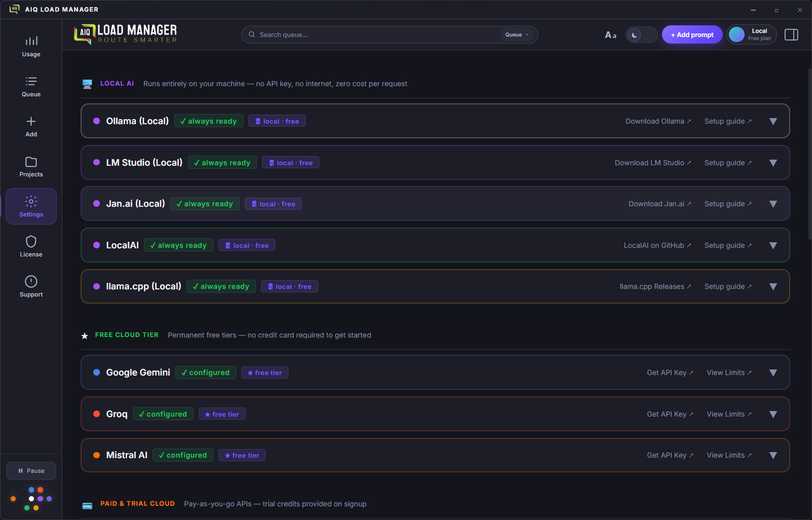The width and height of the screenshot is (812, 520).
Task: Open Get API Key for Mistral AI
Action: [670, 455]
